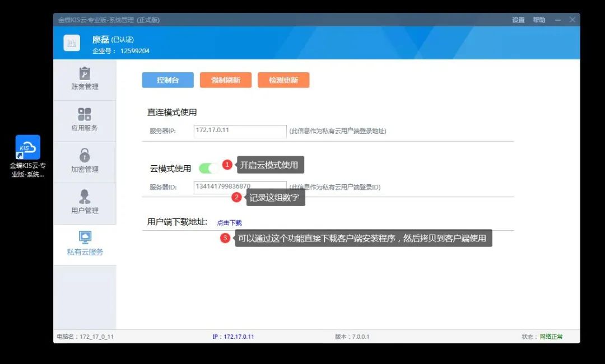The image size is (605, 364).
Task: Click the 用户端下载地址 label
Action: pyautogui.click(x=177, y=222)
